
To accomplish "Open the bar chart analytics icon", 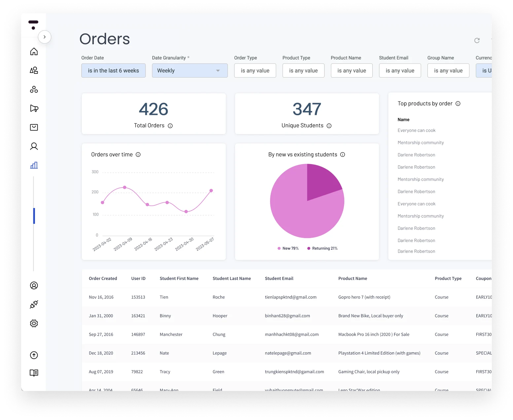I will 34,165.
